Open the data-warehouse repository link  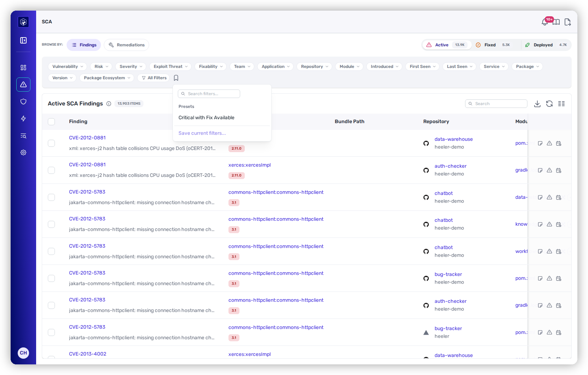(454, 139)
